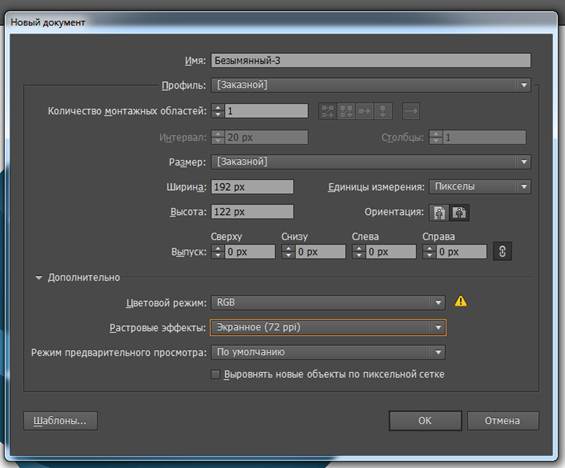This screenshot has height=468, width=565.
Task: Click the Сверху bleed stepper arrows
Action: tap(218, 251)
